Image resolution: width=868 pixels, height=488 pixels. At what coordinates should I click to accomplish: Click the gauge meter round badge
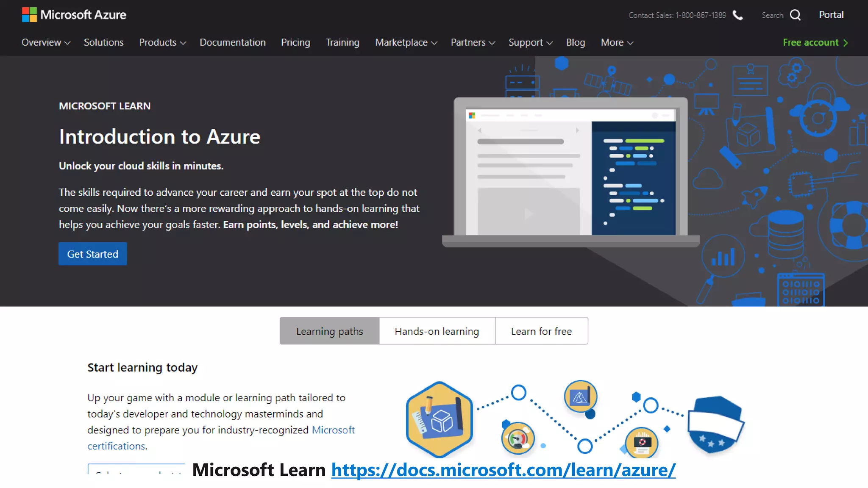[518, 438]
